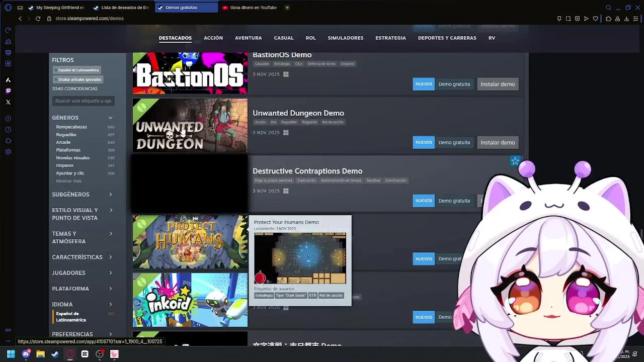Open Windows Start menu
The image size is (644, 362).
point(11,354)
